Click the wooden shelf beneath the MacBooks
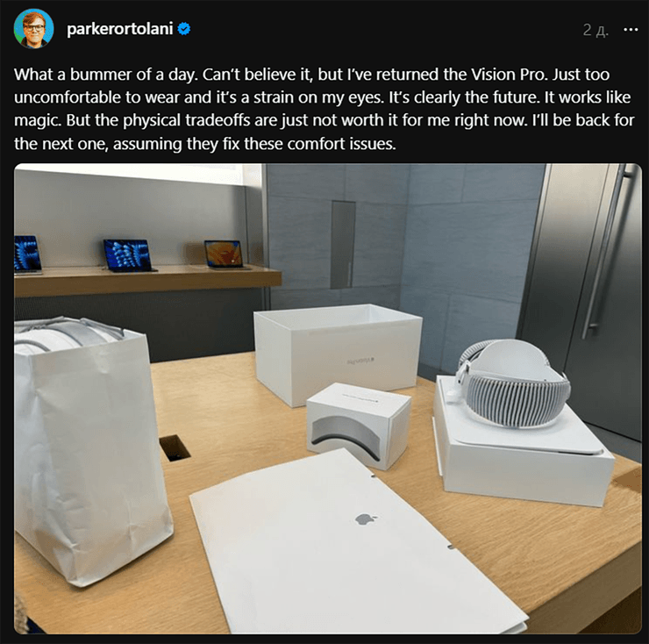The height and width of the screenshot is (644, 649). tap(147, 282)
